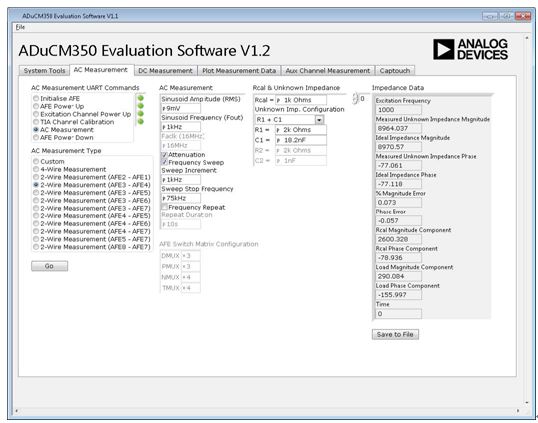Click the vertical scrollbar up arrow

527,38
